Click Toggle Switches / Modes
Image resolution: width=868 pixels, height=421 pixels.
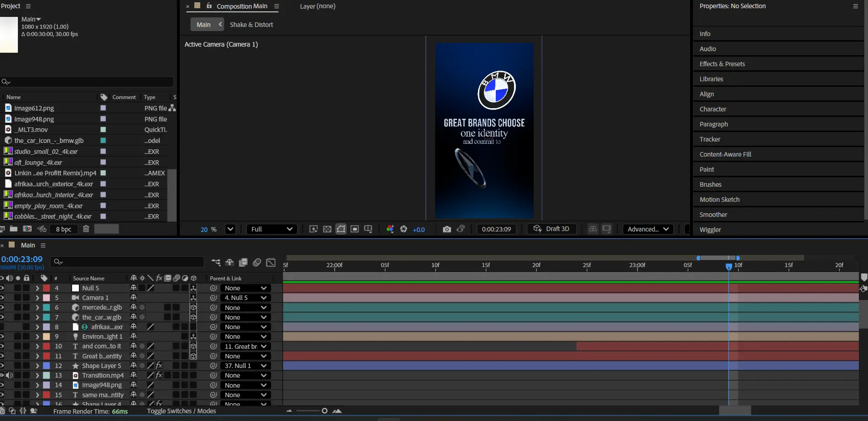click(x=181, y=411)
